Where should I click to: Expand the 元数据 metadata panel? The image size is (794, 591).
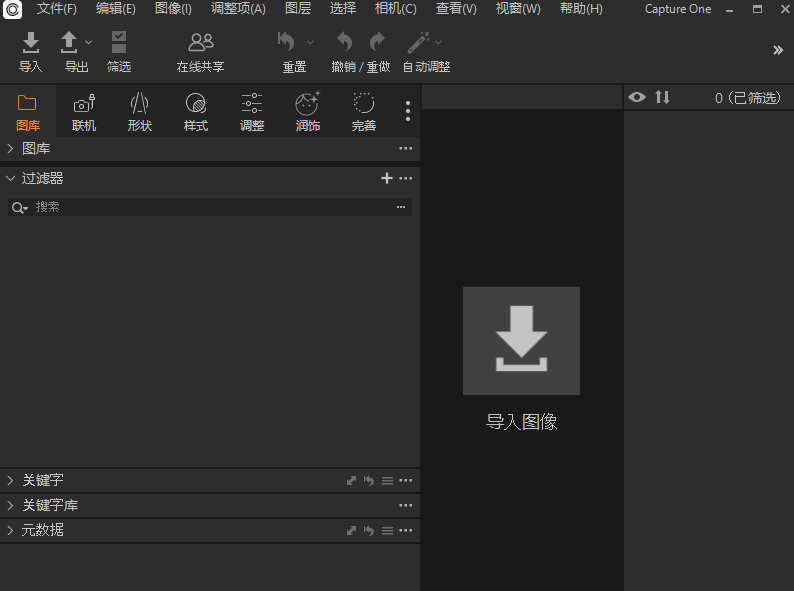10,530
